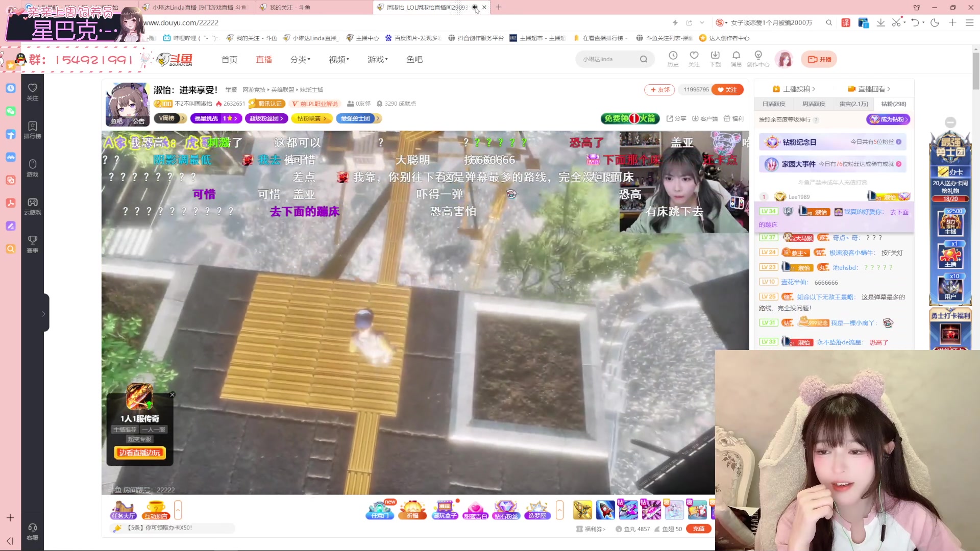Switch to the 贵宾(2.1万) tab
The height and width of the screenshot is (551, 980).
854,104
